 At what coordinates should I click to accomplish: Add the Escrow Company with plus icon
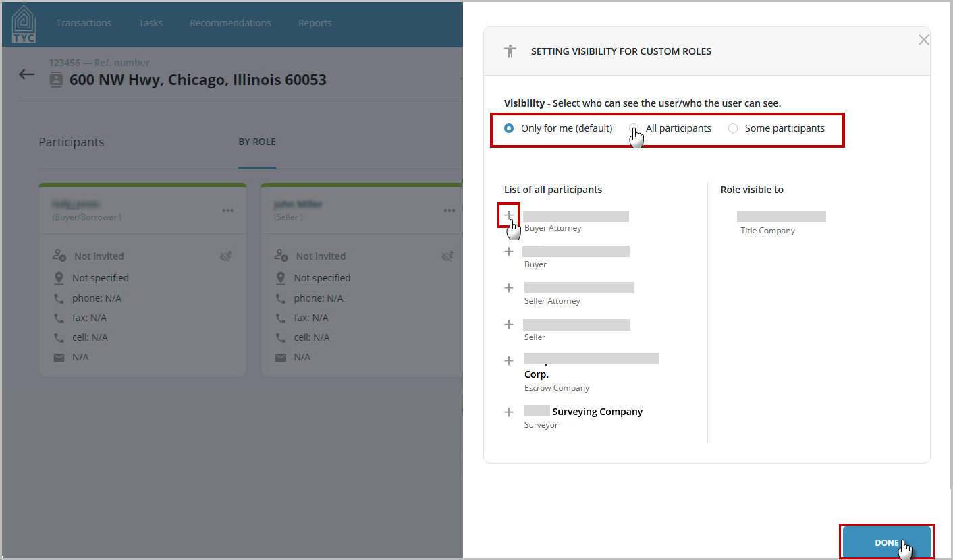(509, 361)
